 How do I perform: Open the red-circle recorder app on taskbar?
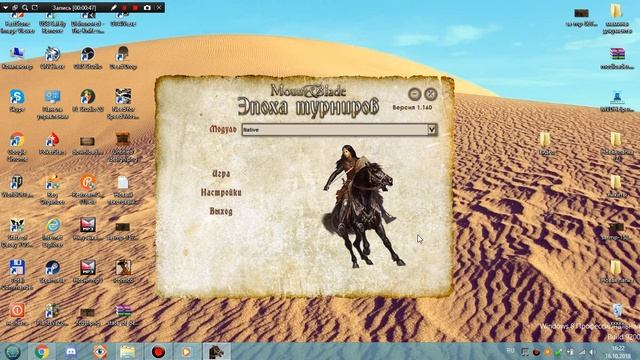158,351
